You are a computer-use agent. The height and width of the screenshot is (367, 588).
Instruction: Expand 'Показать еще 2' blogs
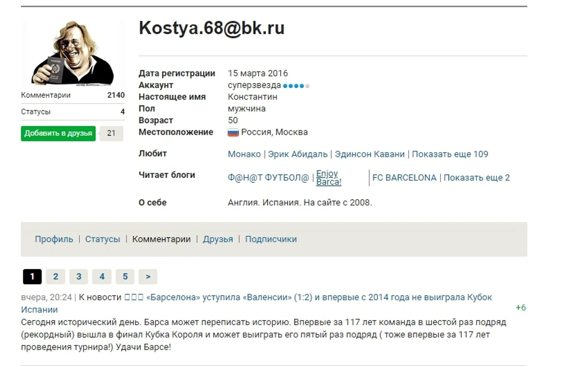click(x=476, y=177)
